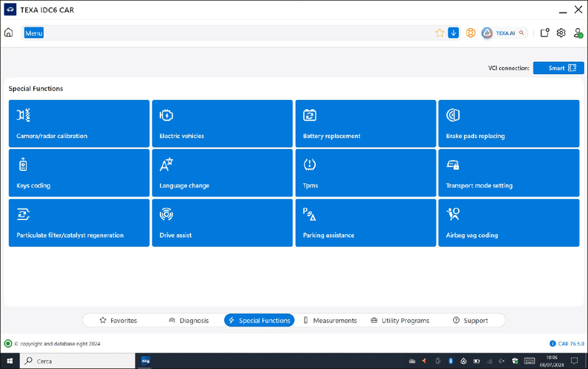Open the orange lifebuoy help icon

[x=470, y=33]
